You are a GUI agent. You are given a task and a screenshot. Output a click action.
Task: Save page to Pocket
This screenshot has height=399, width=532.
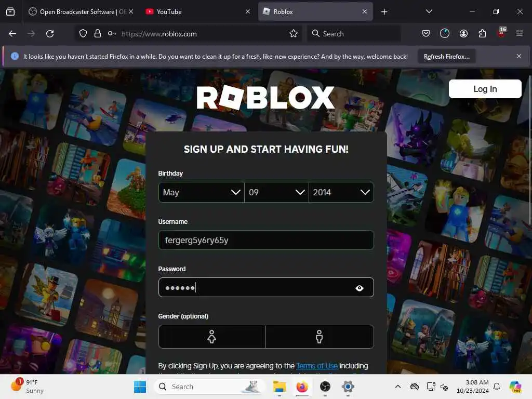tap(426, 33)
